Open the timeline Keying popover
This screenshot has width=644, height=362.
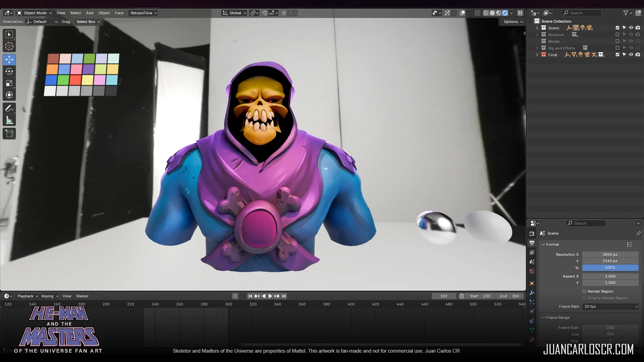[x=50, y=296]
